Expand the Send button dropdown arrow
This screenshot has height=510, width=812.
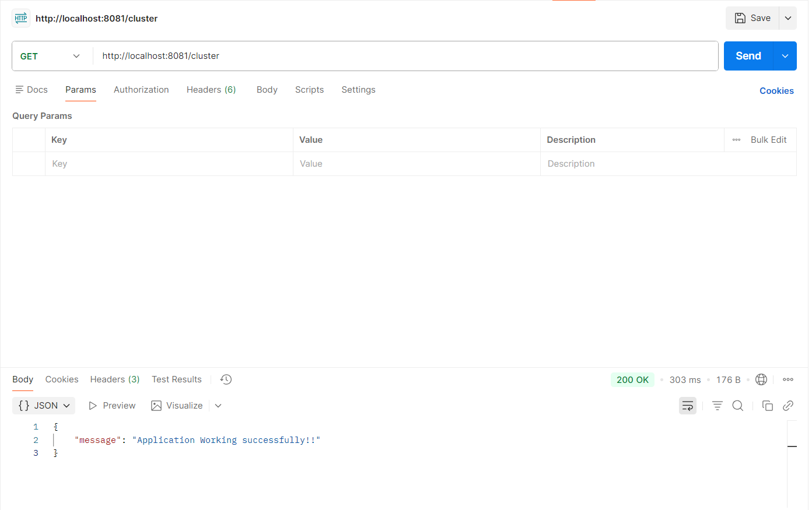[x=785, y=56]
